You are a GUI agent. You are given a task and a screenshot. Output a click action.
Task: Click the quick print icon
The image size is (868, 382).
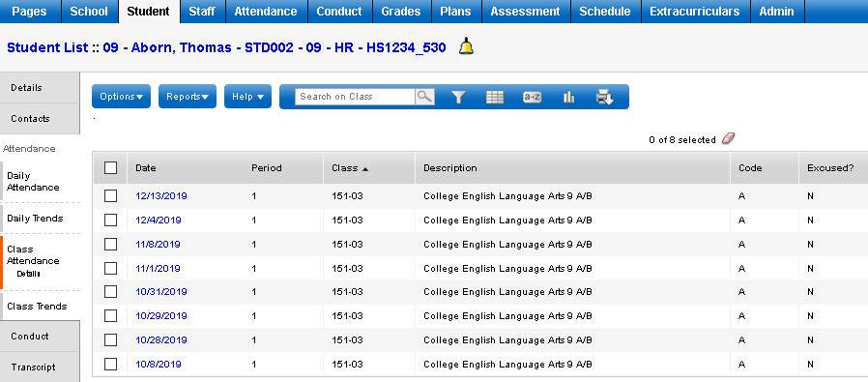pyautogui.click(x=604, y=97)
